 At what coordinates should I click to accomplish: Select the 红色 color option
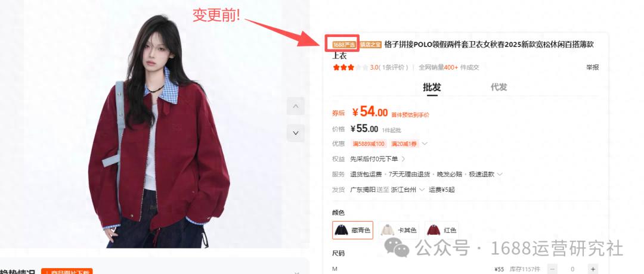(442, 230)
